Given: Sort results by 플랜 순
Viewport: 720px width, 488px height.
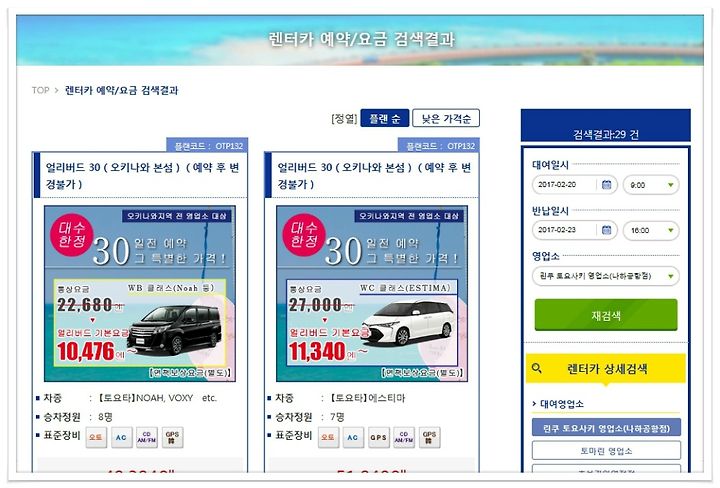Looking at the screenshot, I should point(385,119).
